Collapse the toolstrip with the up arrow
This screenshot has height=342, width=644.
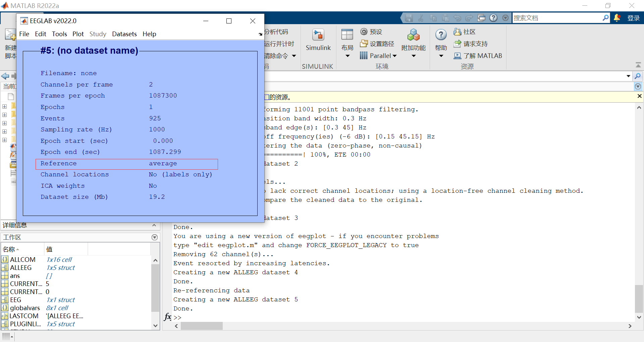(x=638, y=65)
